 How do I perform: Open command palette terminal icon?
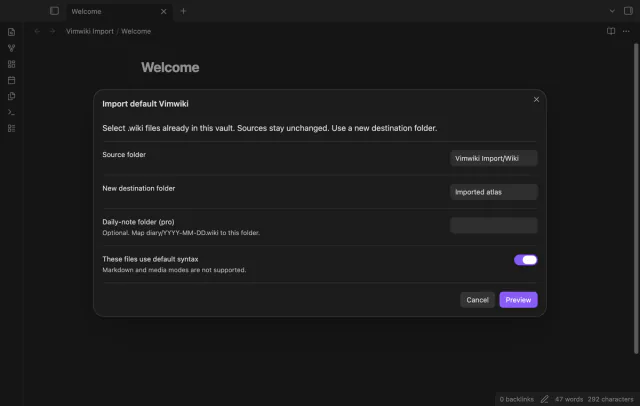click(11, 112)
